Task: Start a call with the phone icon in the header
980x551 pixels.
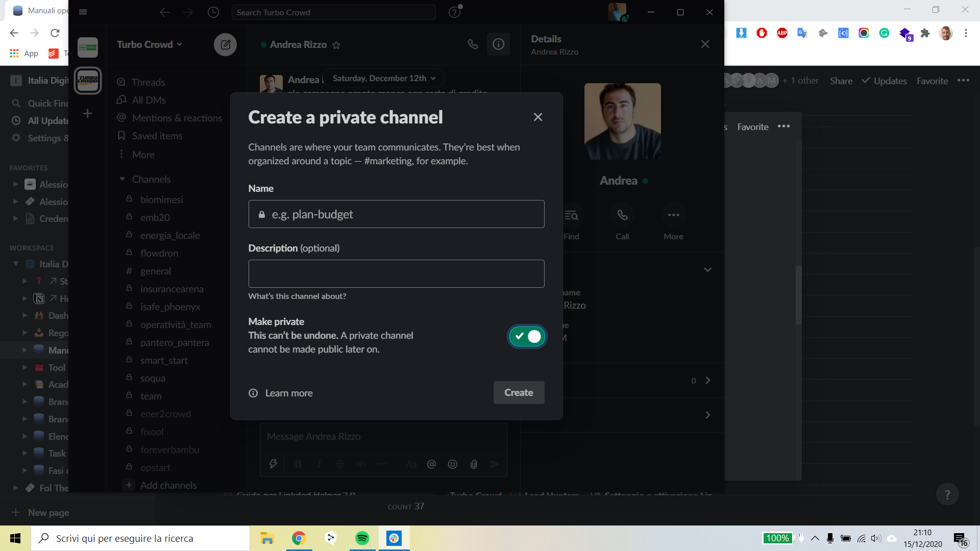Action: pos(473,44)
